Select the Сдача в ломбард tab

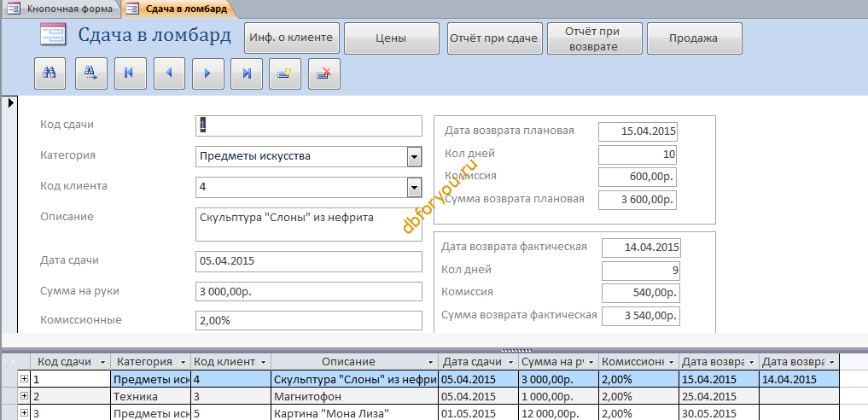pos(179,9)
